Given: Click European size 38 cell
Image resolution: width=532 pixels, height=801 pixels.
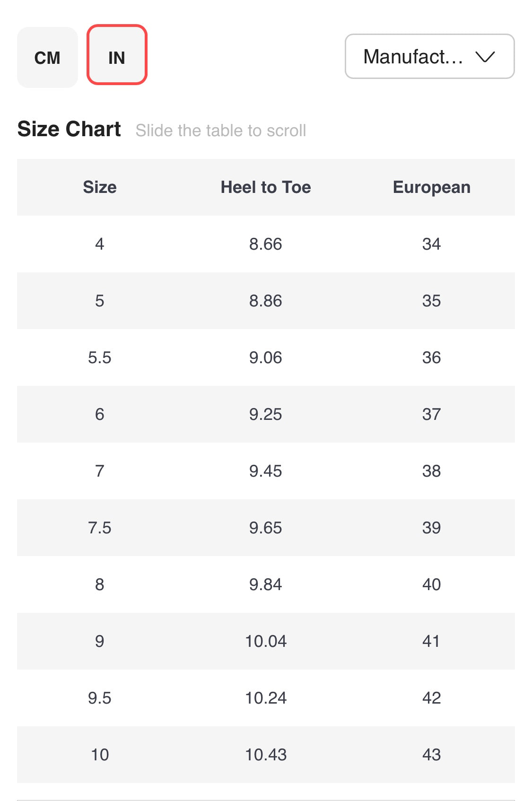Looking at the screenshot, I should click(x=431, y=471).
